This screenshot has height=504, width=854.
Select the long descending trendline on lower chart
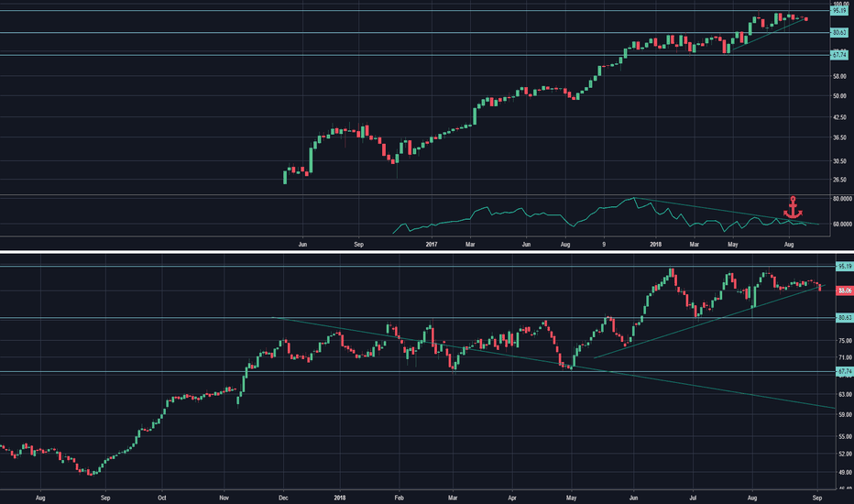(553, 362)
